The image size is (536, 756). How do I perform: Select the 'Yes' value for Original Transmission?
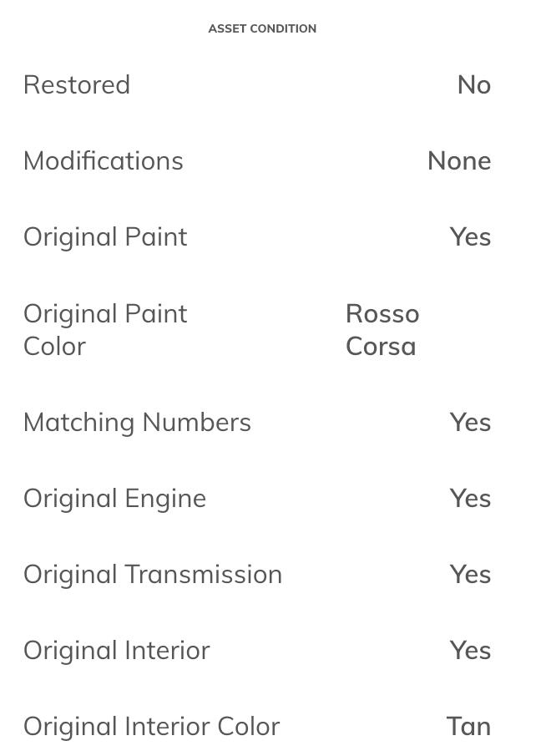470,574
